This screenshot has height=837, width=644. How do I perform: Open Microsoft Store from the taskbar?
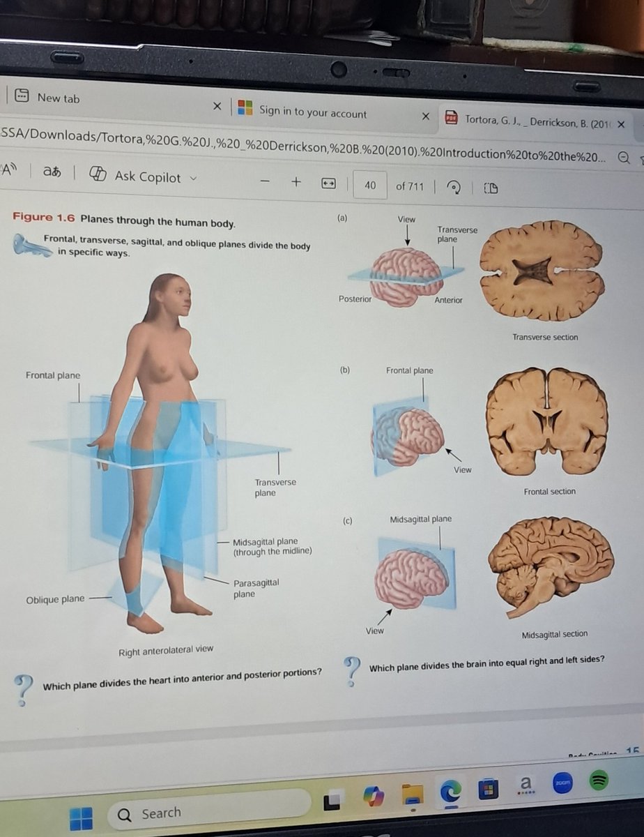pyautogui.click(x=487, y=788)
